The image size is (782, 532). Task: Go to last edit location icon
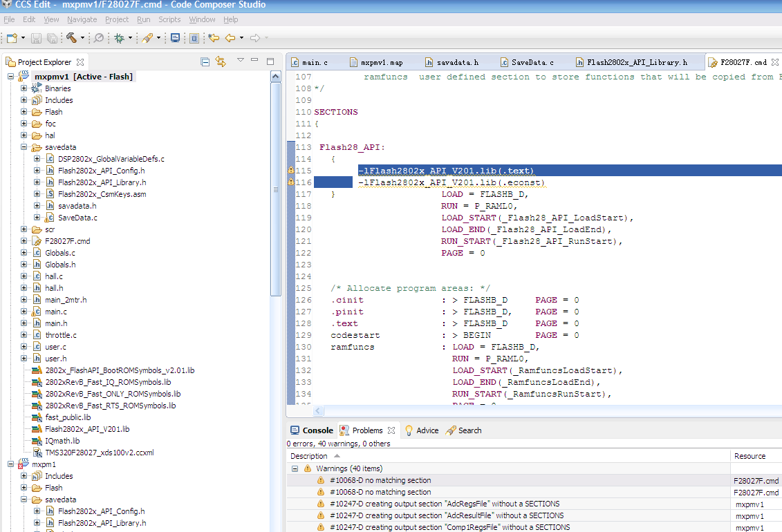(214, 38)
